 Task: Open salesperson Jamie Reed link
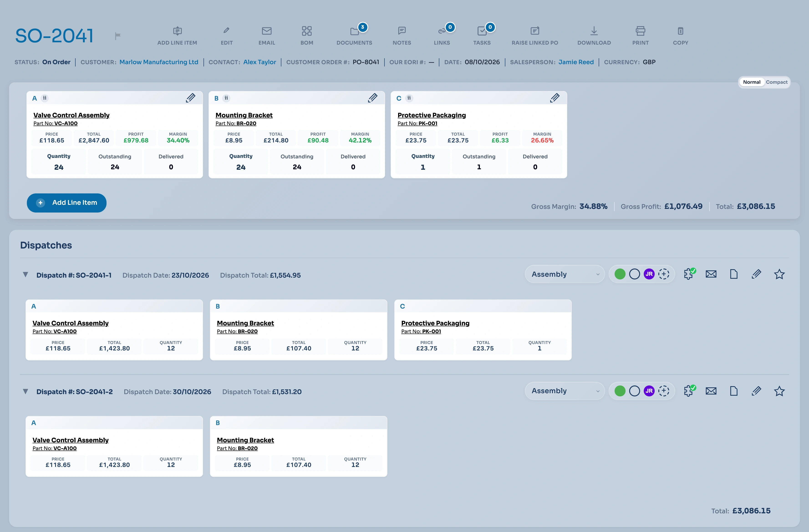coord(576,62)
